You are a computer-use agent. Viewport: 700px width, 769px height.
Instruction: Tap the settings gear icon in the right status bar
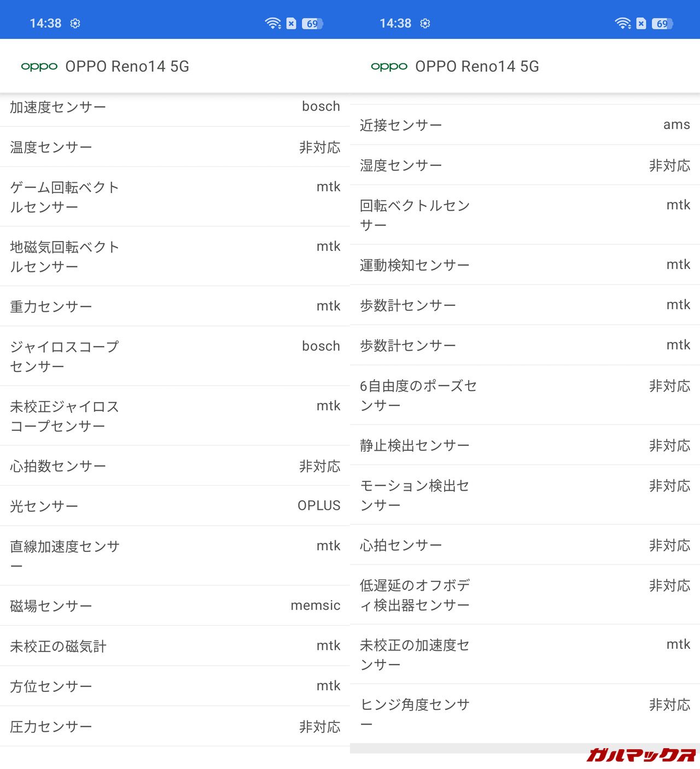coord(425,24)
